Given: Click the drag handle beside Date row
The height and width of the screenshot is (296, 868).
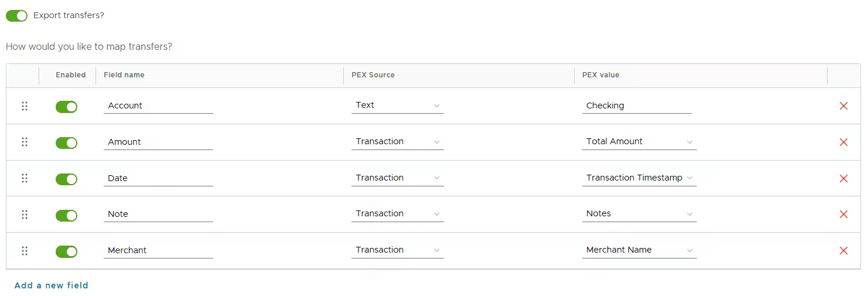Looking at the screenshot, I should coord(25,178).
